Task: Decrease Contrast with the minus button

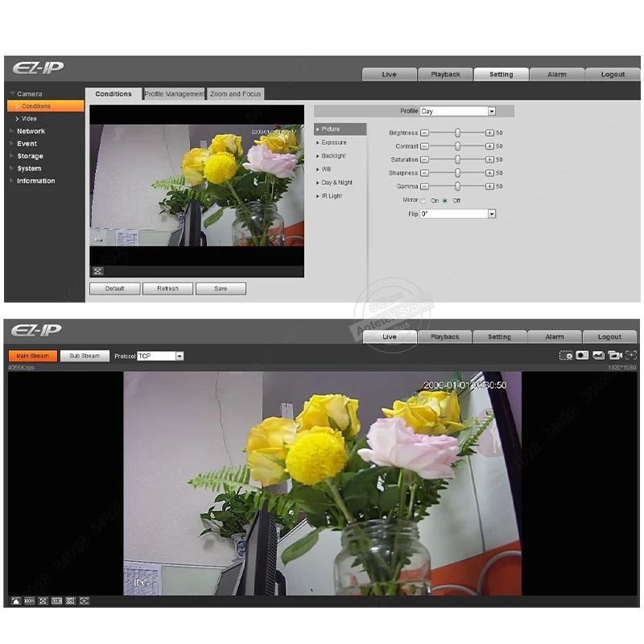Action: pos(425,147)
